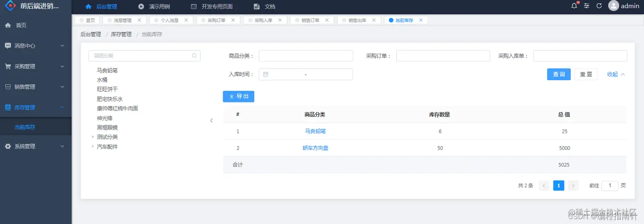Click 库存管理 breadcrumb link

tap(121, 34)
